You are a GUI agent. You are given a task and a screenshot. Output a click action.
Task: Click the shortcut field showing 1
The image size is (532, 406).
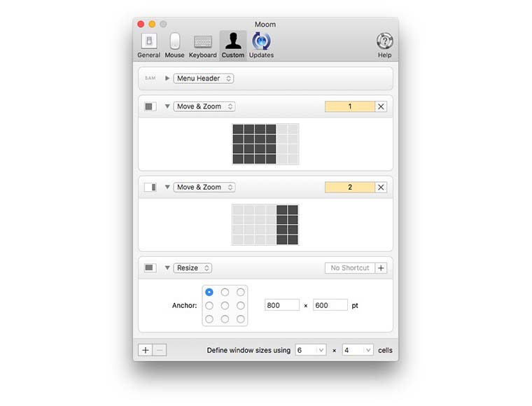pyautogui.click(x=350, y=106)
